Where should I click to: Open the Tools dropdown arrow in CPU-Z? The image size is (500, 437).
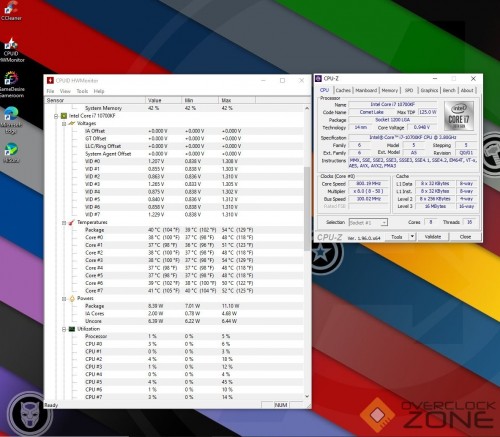coord(412,236)
